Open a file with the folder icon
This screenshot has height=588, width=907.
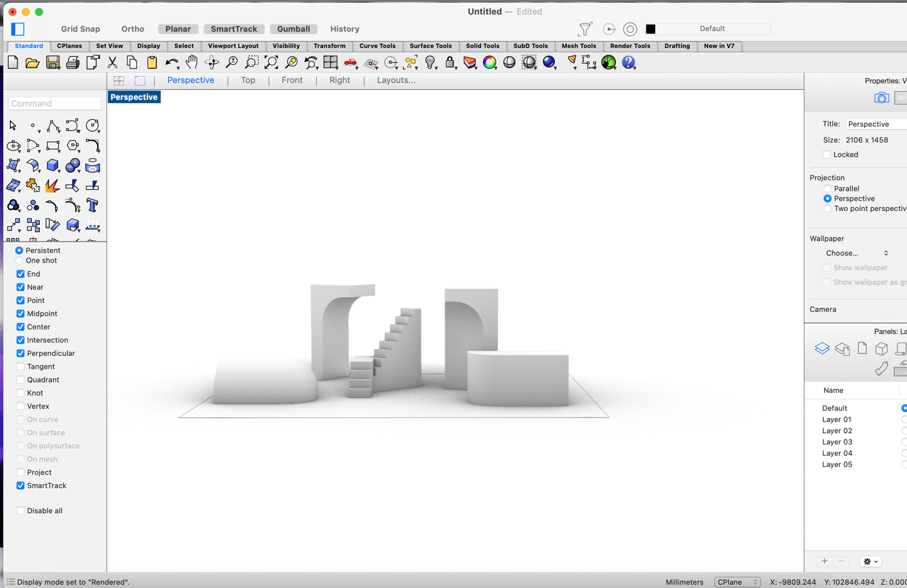32,62
